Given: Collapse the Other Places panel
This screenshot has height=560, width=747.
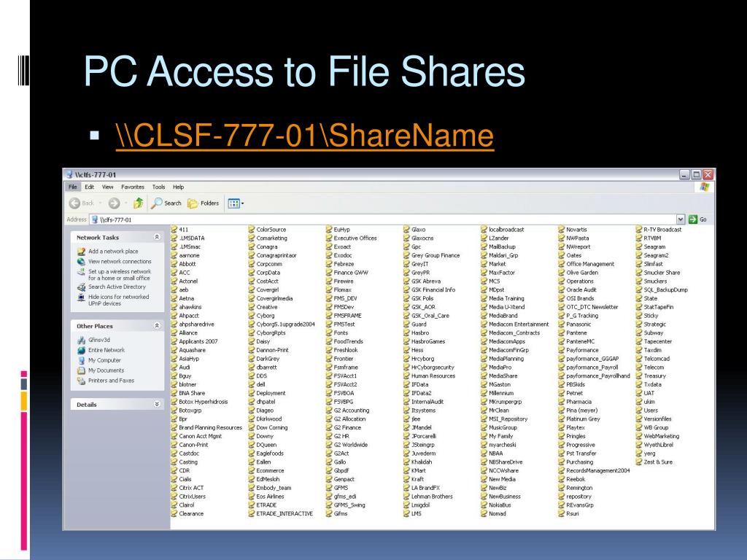Looking at the screenshot, I should pyautogui.click(x=157, y=326).
